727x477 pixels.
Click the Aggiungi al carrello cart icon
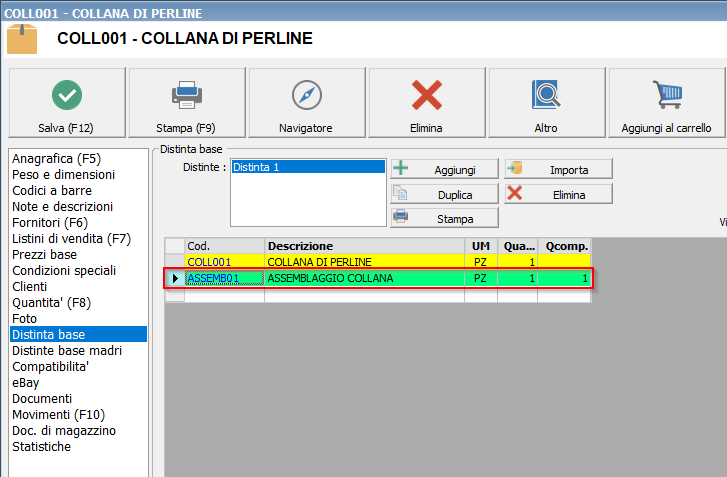click(x=666, y=95)
